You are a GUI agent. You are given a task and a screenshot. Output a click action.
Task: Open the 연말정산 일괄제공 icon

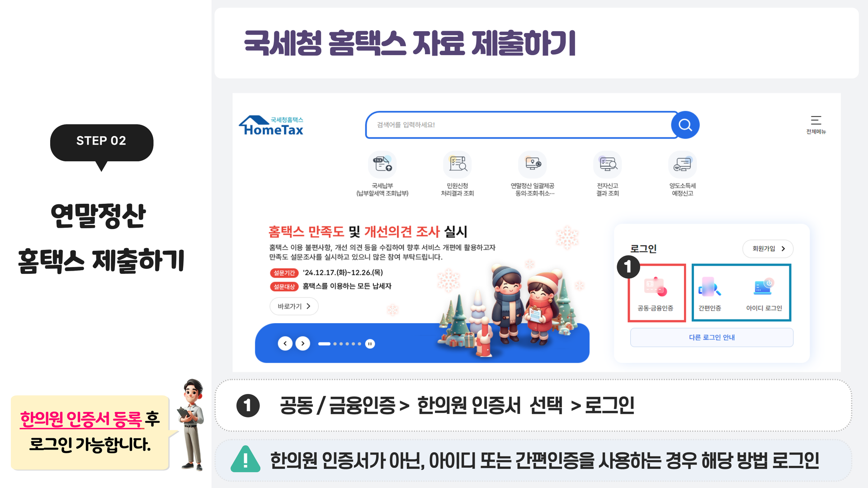532,174
